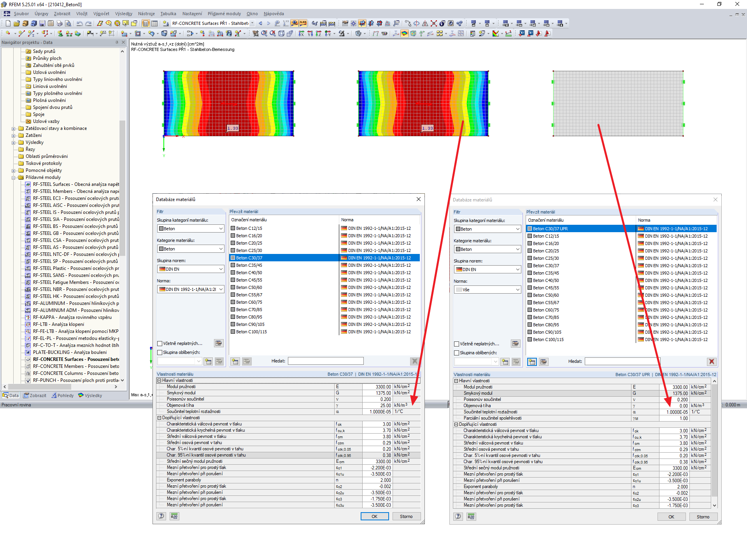Select Beton C35/45 in left material list
The image size is (747, 560).
[x=249, y=265]
